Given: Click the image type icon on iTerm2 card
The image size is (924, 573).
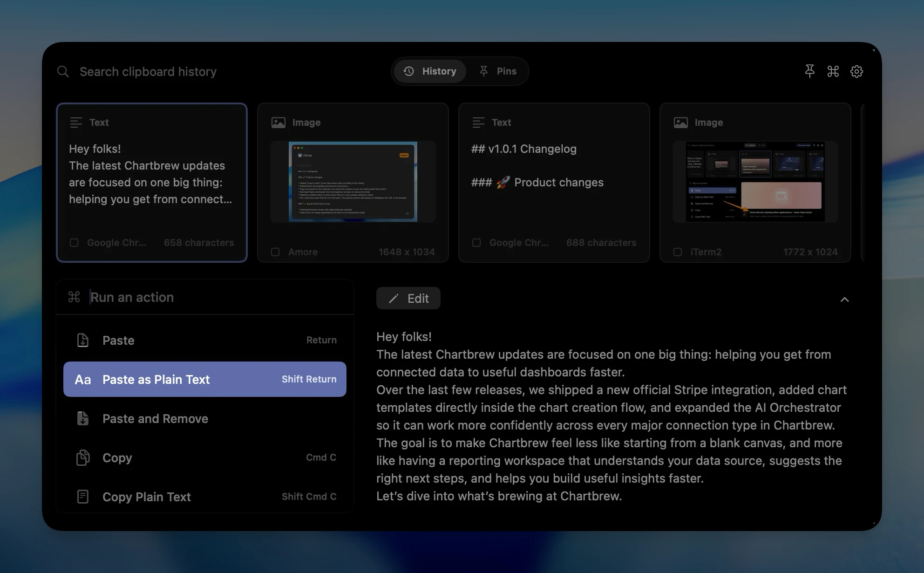Looking at the screenshot, I should pyautogui.click(x=680, y=123).
